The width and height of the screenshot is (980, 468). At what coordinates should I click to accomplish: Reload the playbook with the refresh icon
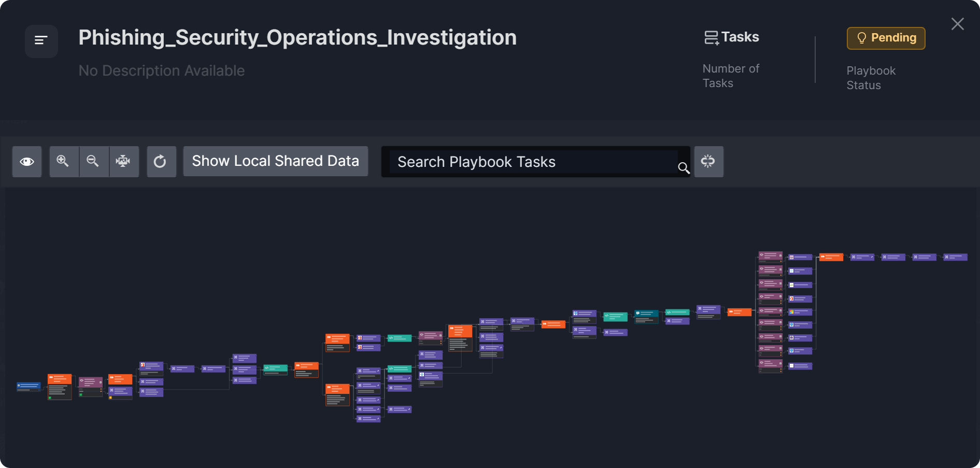tap(161, 161)
